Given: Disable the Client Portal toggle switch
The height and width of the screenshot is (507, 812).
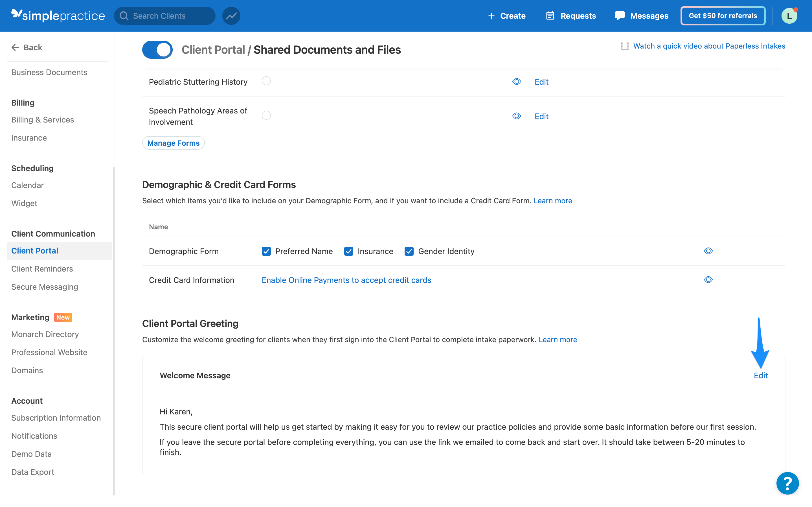Looking at the screenshot, I should (x=157, y=49).
